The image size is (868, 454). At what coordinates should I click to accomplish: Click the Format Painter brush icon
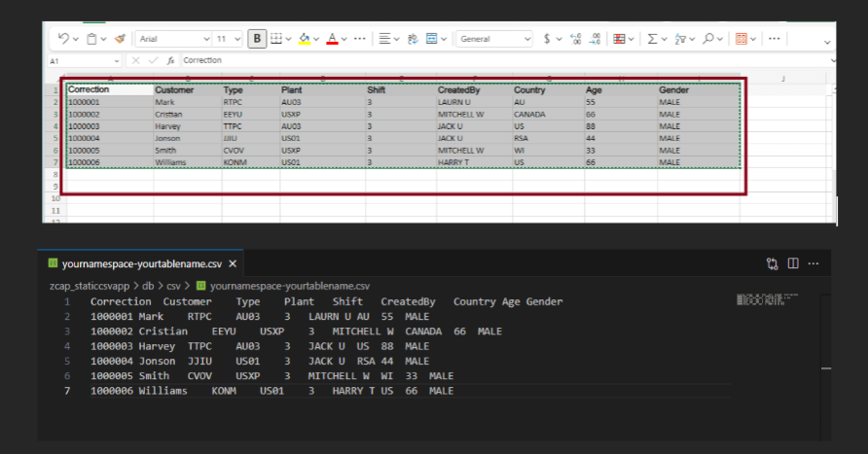pyautogui.click(x=120, y=39)
